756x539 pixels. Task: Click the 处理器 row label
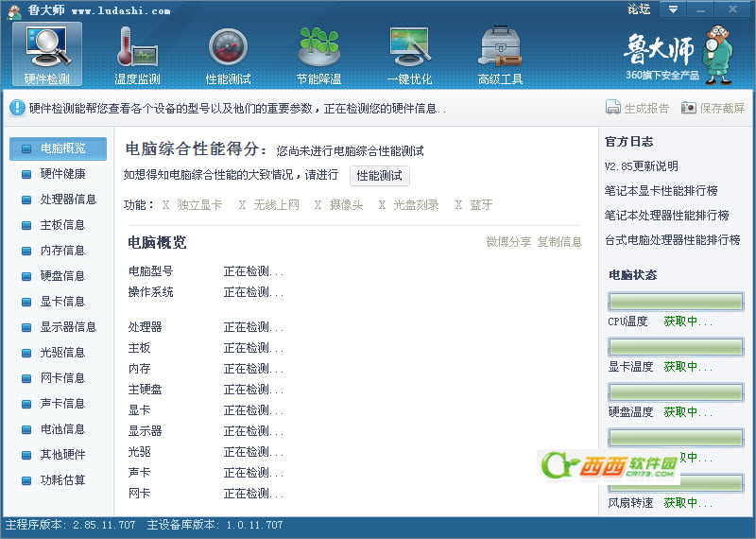tap(146, 327)
